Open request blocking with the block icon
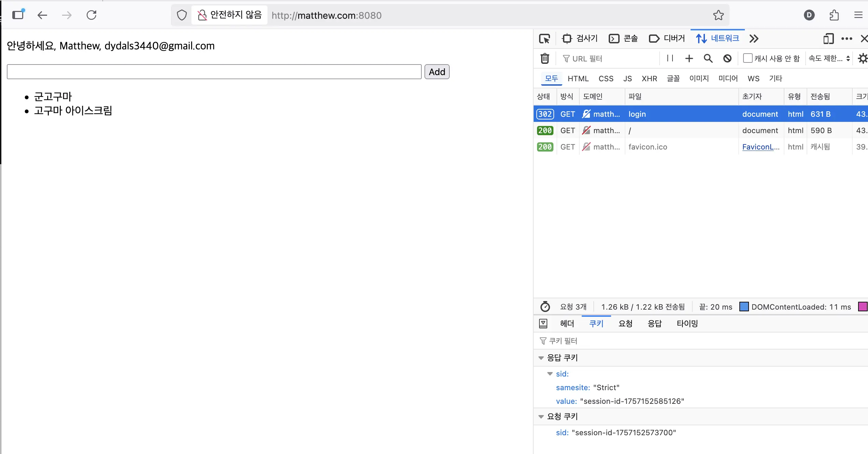The height and width of the screenshot is (454, 868). 727,58
